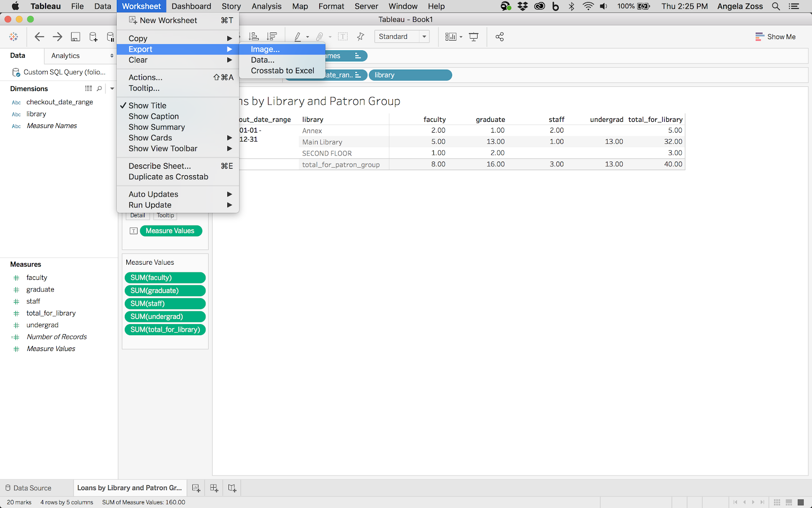The width and height of the screenshot is (812, 508).
Task: Select the checkout_date_range dimension field
Action: pyautogui.click(x=59, y=102)
